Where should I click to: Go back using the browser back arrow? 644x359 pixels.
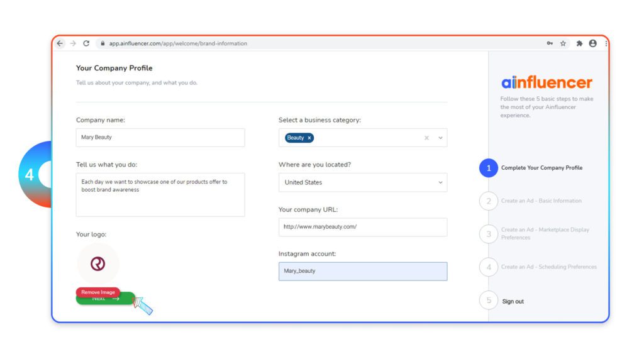[x=60, y=43]
